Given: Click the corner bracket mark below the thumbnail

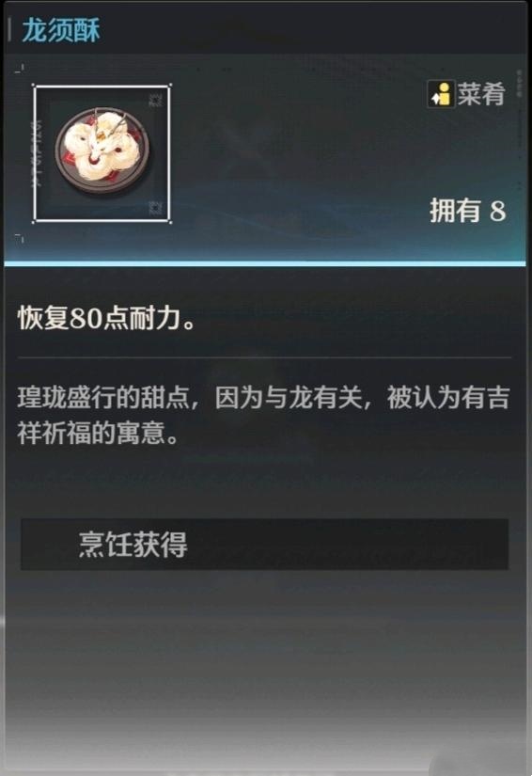Looking at the screenshot, I should click(20, 238).
